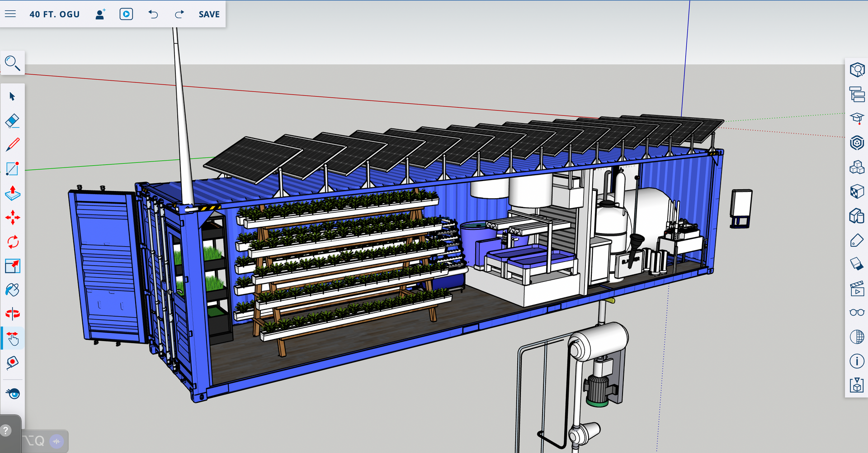
Task: Open the Display glasses panel
Action: (857, 312)
